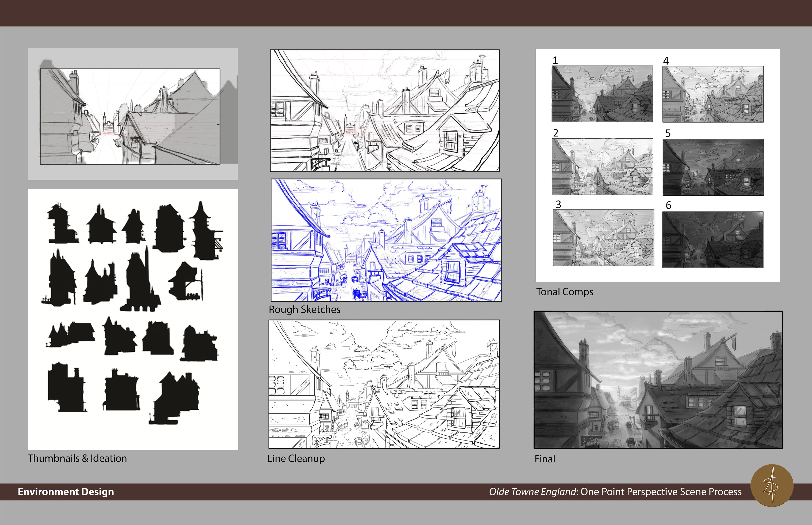This screenshot has height=525, width=812.
Task: Open the blue rough sketch image
Action: coord(386,240)
